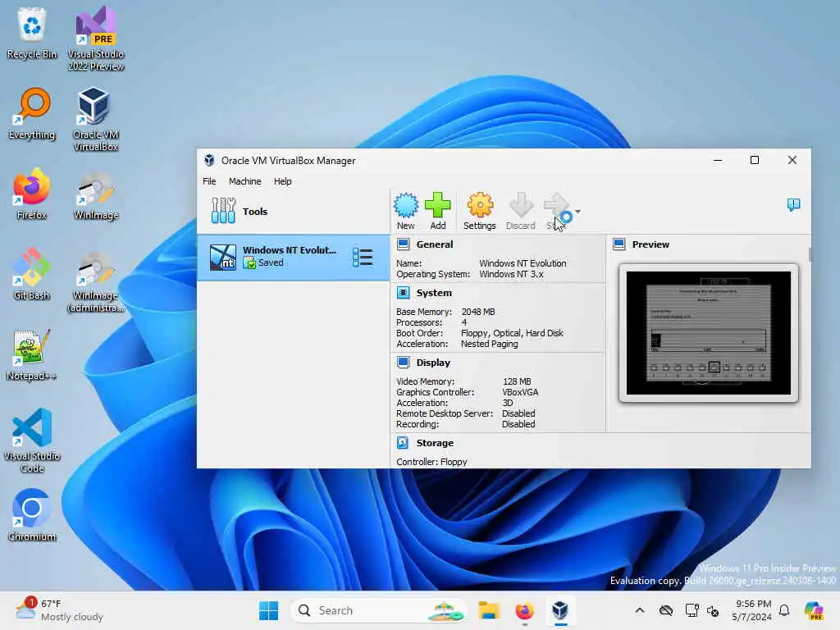The height and width of the screenshot is (630, 840).
Task: Click the Storage section header
Action: pyautogui.click(x=435, y=443)
